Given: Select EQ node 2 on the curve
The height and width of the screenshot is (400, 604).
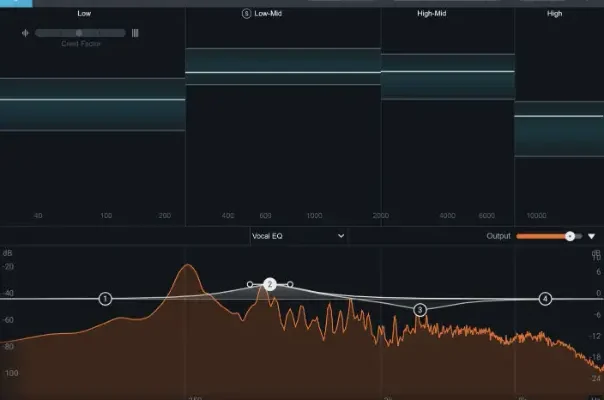Looking at the screenshot, I should 270,285.
